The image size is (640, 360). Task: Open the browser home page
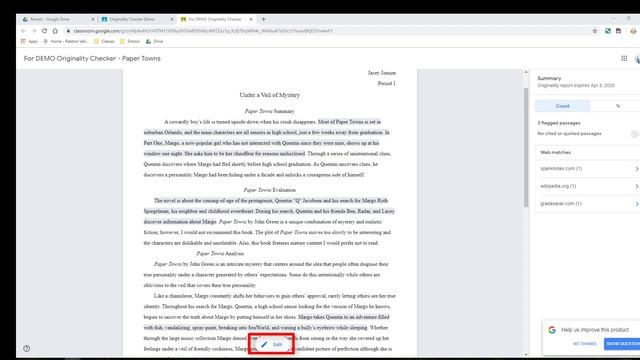click(x=55, y=31)
